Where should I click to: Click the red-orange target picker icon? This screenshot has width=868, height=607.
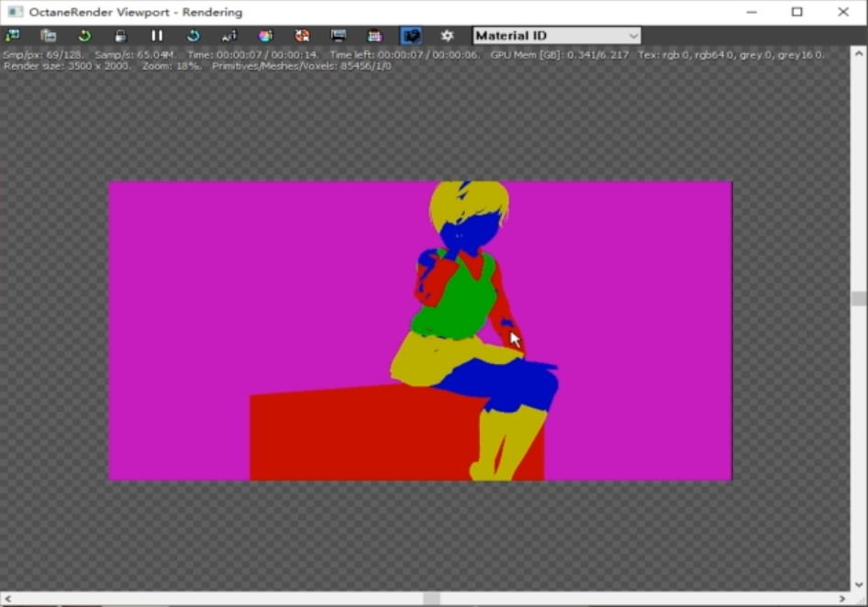[x=302, y=36]
